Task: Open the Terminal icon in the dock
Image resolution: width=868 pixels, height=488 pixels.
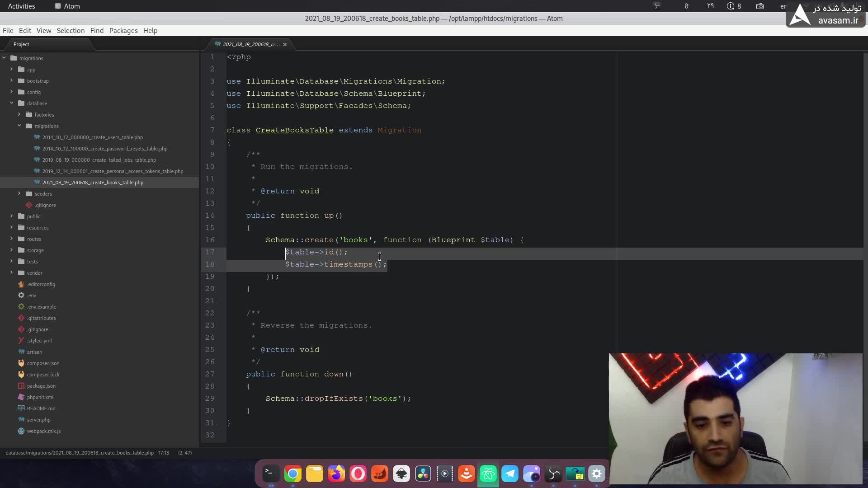Action: 271,474
